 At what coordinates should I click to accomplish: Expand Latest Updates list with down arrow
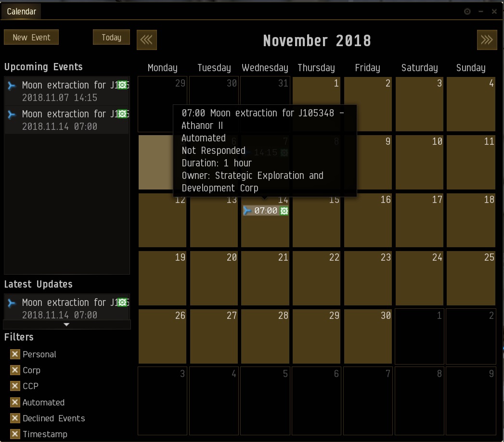pyautogui.click(x=67, y=325)
